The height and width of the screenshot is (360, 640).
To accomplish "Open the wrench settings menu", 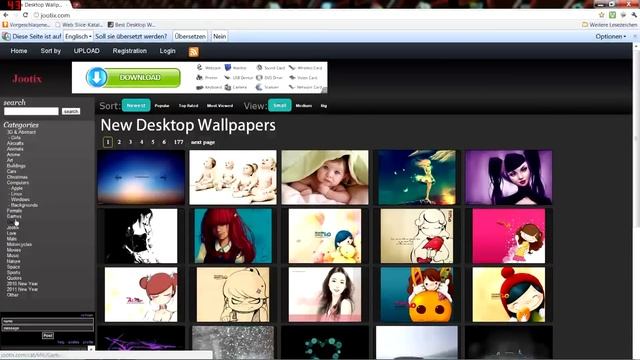I will click(x=634, y=15).
